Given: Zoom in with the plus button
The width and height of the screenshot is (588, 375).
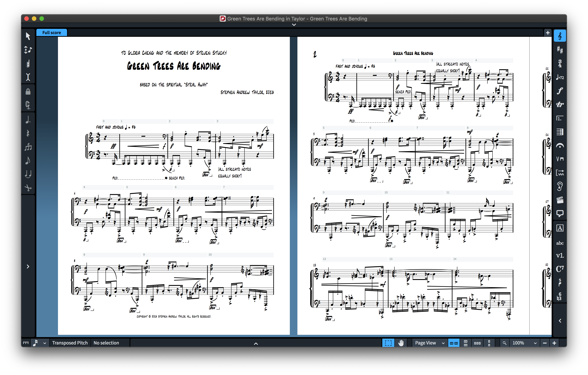Looking at the screenshot, I should pyautogui.click(x=554, y=343).
